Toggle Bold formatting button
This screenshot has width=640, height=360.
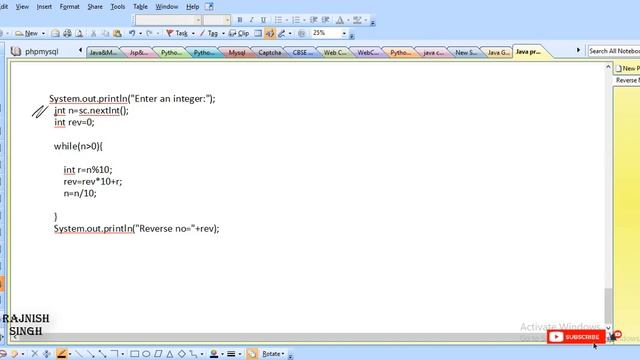240,20
